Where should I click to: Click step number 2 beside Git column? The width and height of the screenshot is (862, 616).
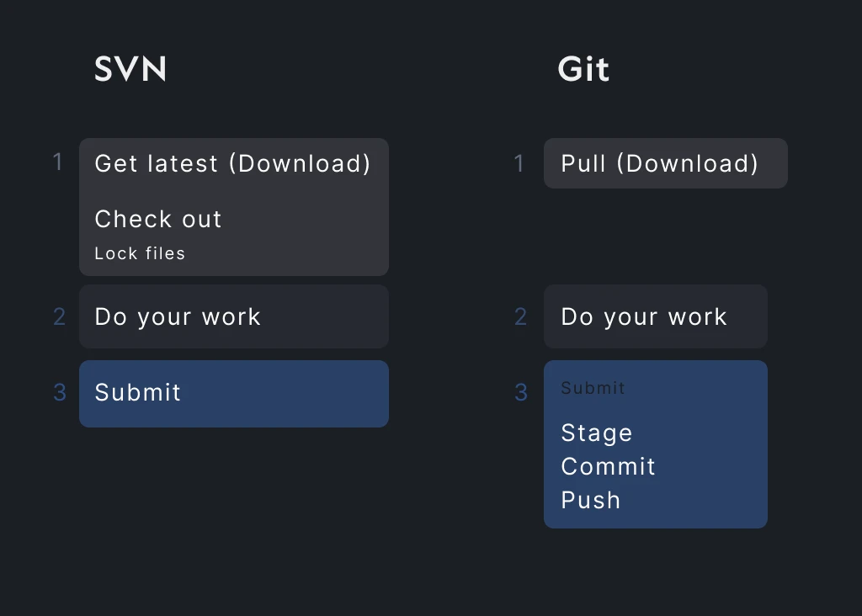520,316
